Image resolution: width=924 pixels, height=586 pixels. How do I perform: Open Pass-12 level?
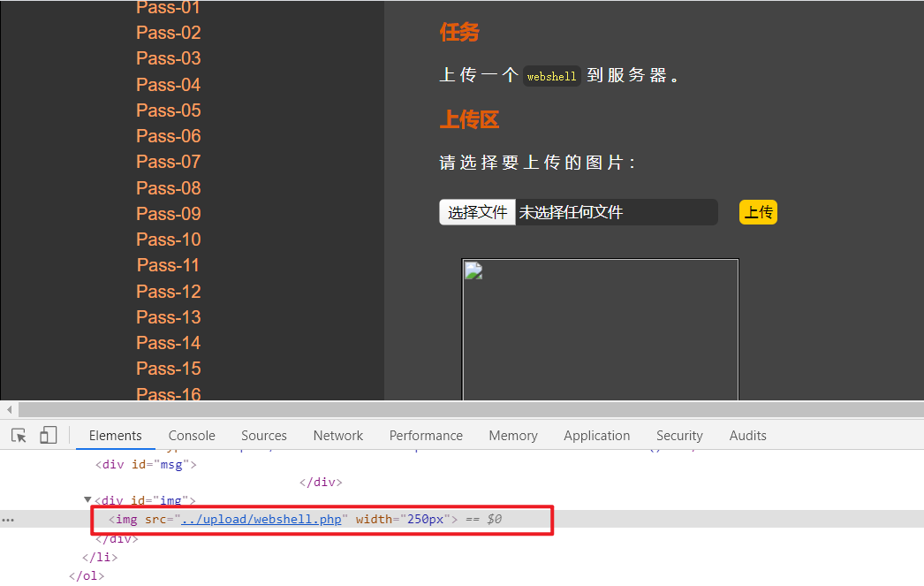(169, 291)
